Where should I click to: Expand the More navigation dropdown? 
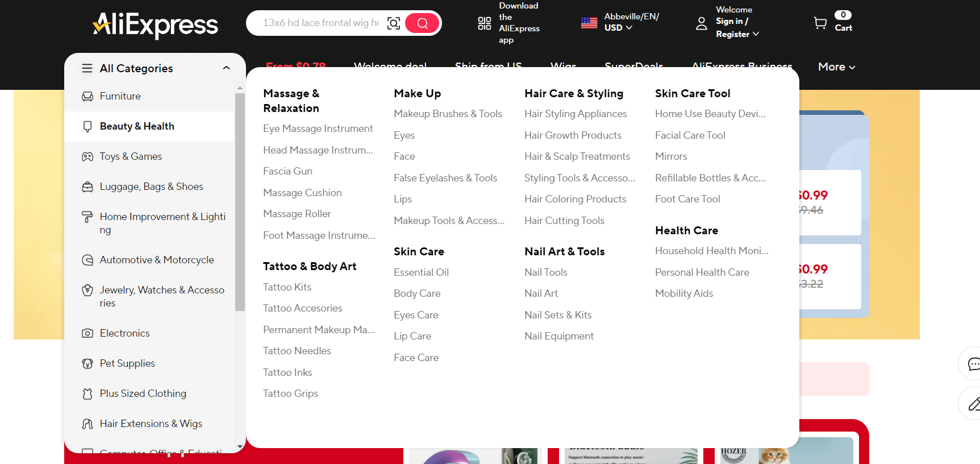pyautogui.click(x=836, y=67)
